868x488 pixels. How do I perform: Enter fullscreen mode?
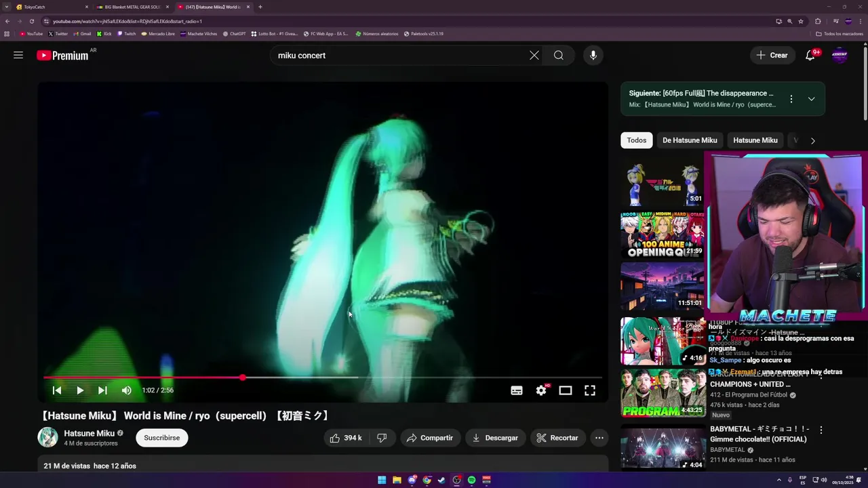click(590, 390)
